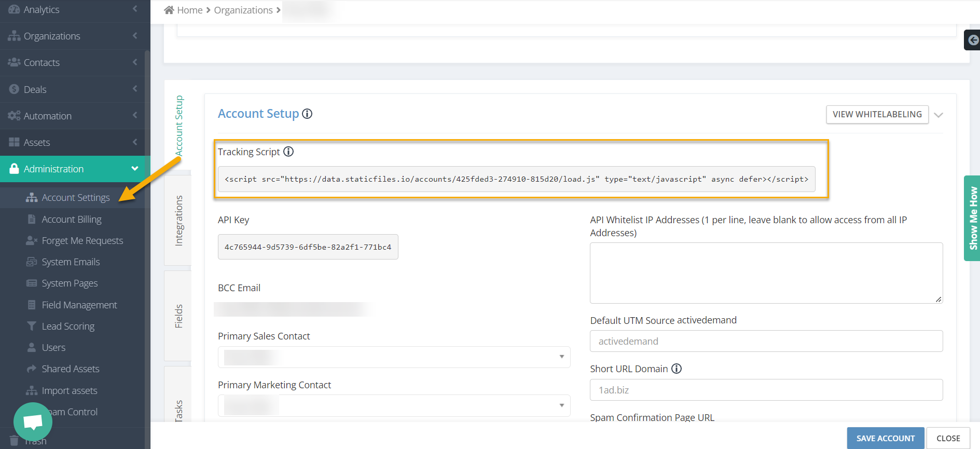The height and width of the screenshot is (449, 980).
Task: Open Users in sidebar
Action: click(53, 347)
